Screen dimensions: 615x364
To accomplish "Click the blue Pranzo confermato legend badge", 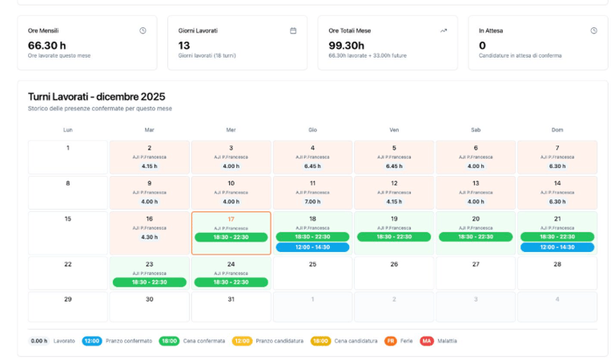I will (x=92, y=341).
